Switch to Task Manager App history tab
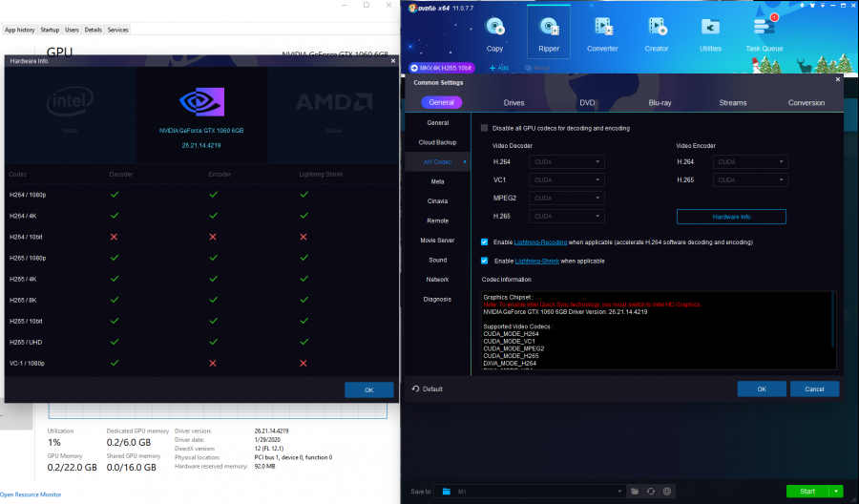 click(x=20, y=30)
